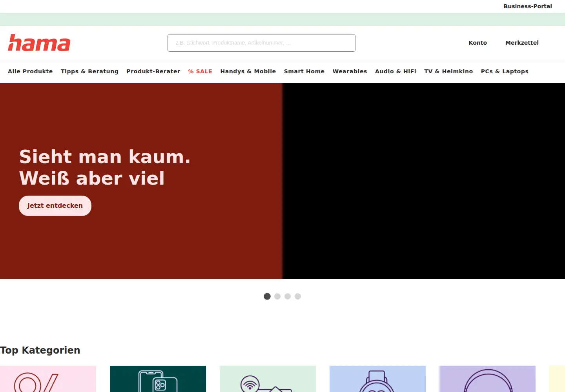This screenshot has width=565, height=392.
Task: Open Wearables category menu
Action: 350,71
